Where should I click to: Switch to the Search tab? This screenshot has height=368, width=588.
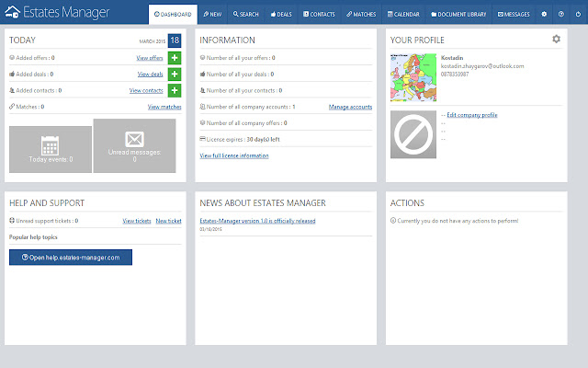(245, 15)
